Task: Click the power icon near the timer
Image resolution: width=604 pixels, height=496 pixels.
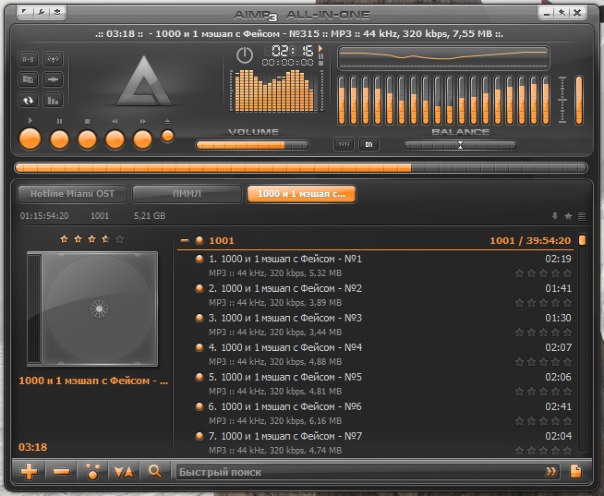Action: point(244,55)
